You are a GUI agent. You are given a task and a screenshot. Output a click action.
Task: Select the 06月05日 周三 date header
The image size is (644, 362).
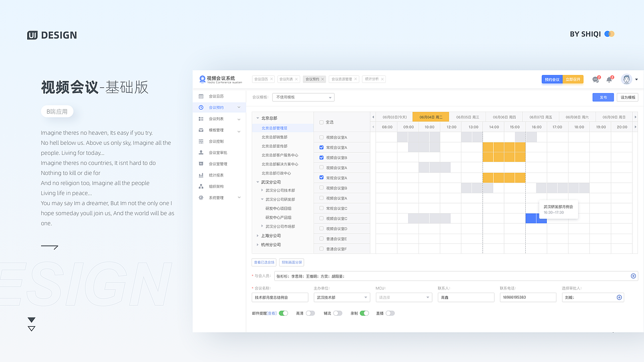click(x=467, y=117)
